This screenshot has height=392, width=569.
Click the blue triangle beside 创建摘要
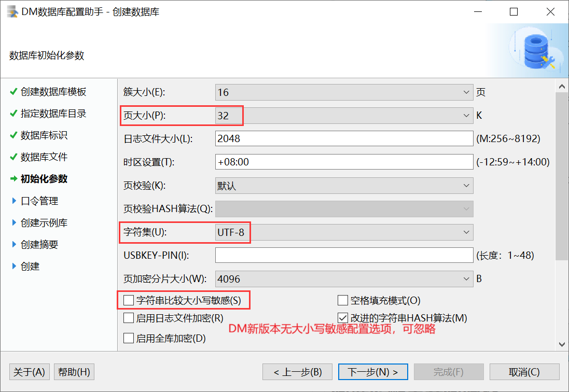(14, 244)
